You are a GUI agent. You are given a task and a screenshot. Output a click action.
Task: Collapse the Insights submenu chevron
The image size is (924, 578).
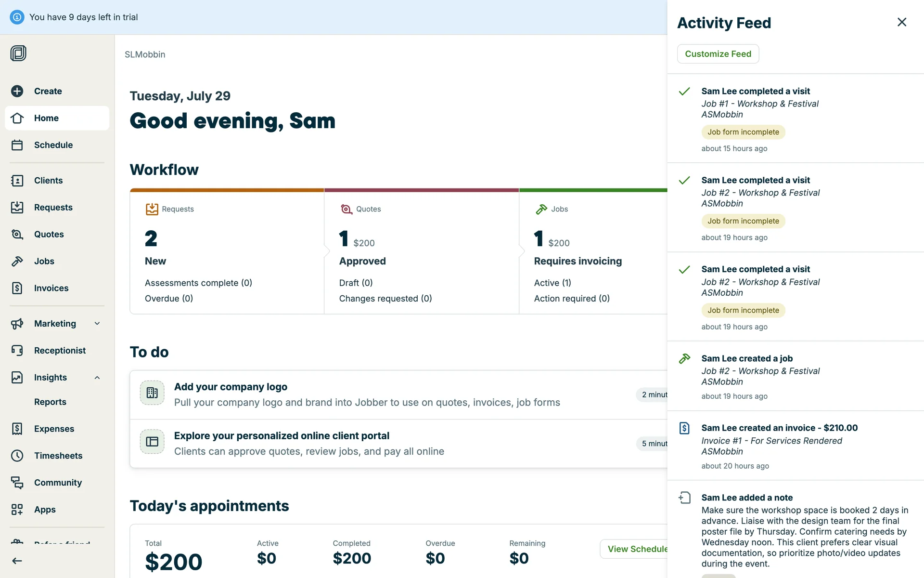click(x=97, y=378)
